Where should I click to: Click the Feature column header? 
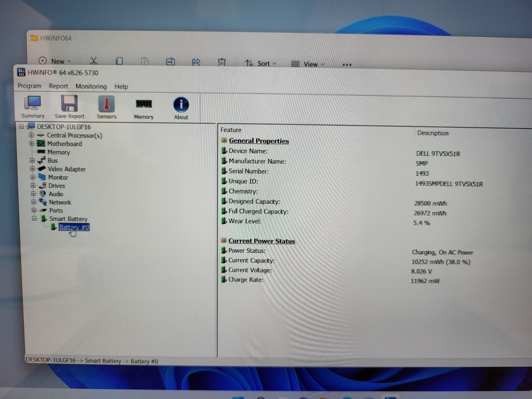tap(231, 130)
